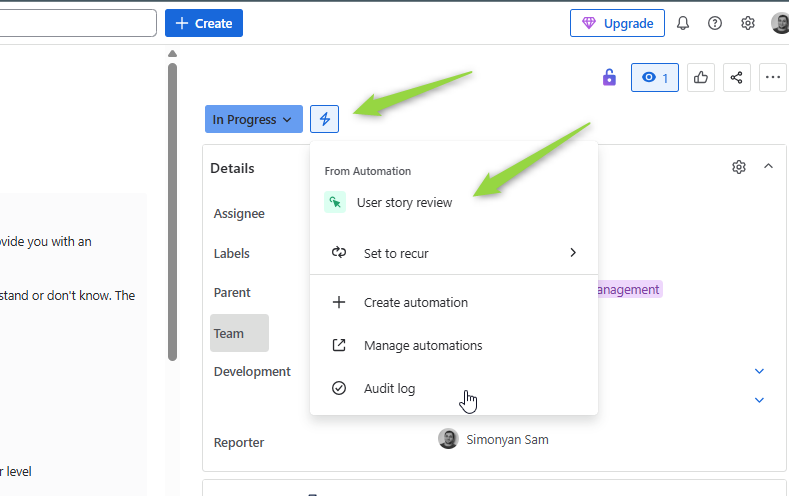Click the lightning bolt automation icon

point(324,119)
